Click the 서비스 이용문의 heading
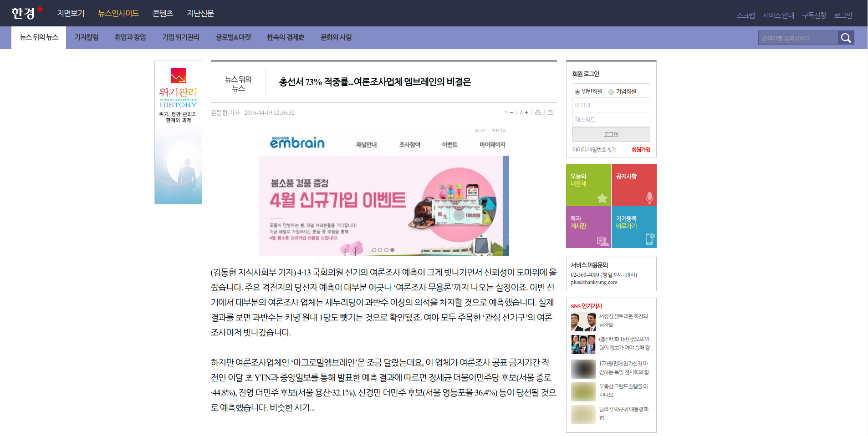Image resolution: width=868 pixels, height=436 pixels. point(589,265)
